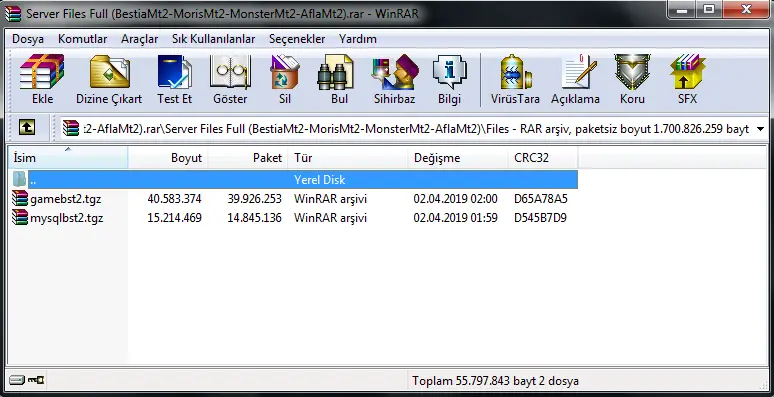Sort by CRC32 column header

542,158
